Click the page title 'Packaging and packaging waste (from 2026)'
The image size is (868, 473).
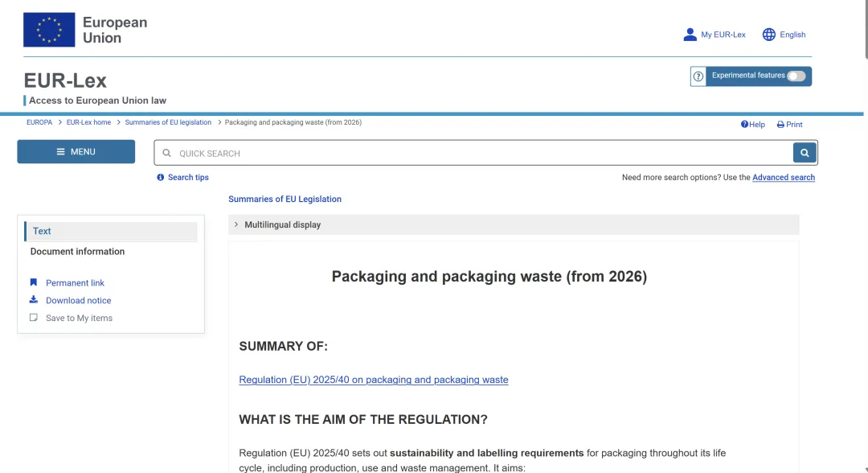click(x=489, y=277)
